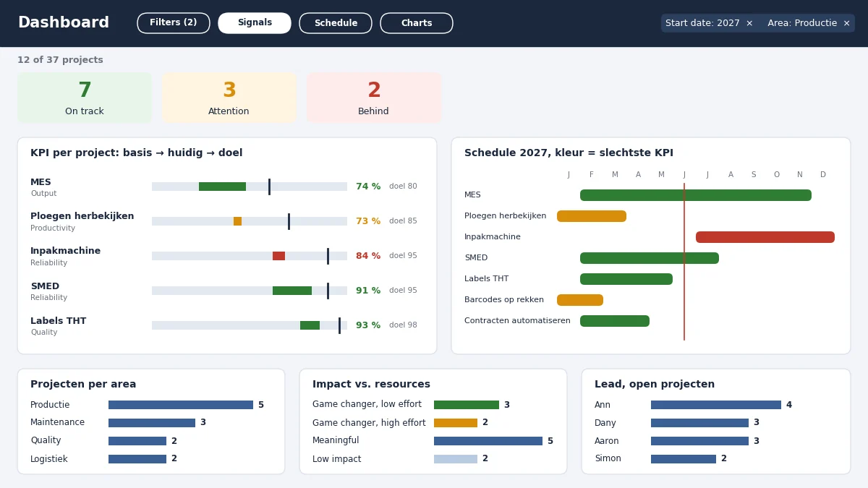The width and height of the screenshot is (868, 488).
Task: Click the 'Labels THT' name in KPI list
Action: coord(58,321)
